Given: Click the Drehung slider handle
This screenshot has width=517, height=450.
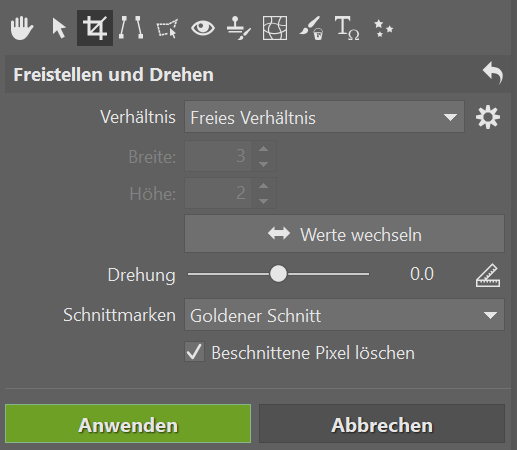Looking at the screenshot, I should pyautogui.click(x=278, y=274).
